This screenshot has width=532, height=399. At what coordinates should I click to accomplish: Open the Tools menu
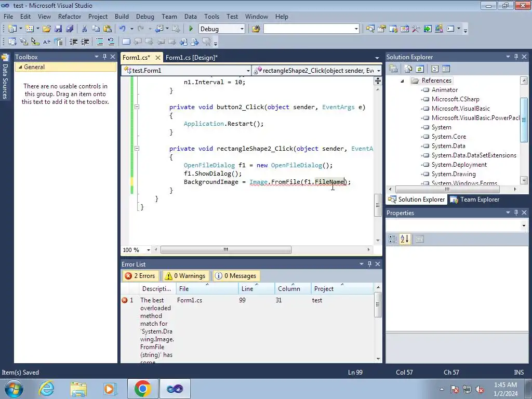pos(211,16)
